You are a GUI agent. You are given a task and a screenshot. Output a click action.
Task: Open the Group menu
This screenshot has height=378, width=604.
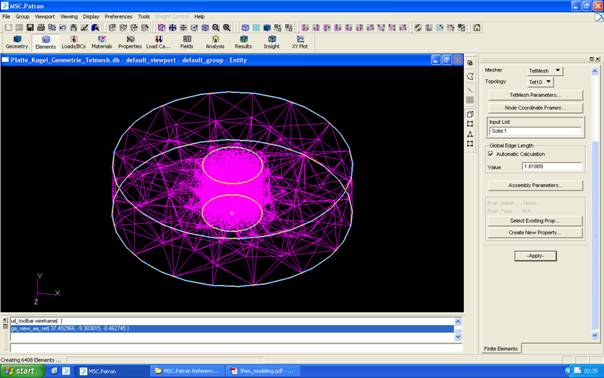coord(22,17)
